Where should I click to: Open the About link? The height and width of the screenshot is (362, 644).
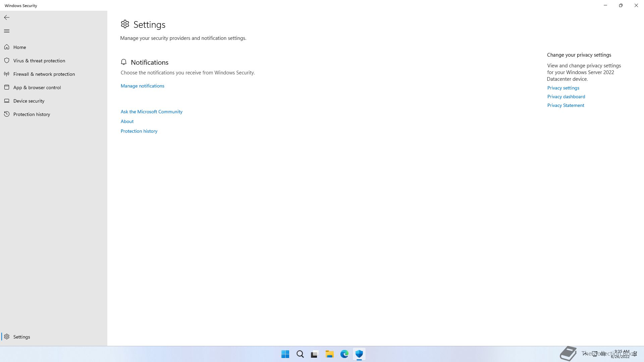click(127, 121)
